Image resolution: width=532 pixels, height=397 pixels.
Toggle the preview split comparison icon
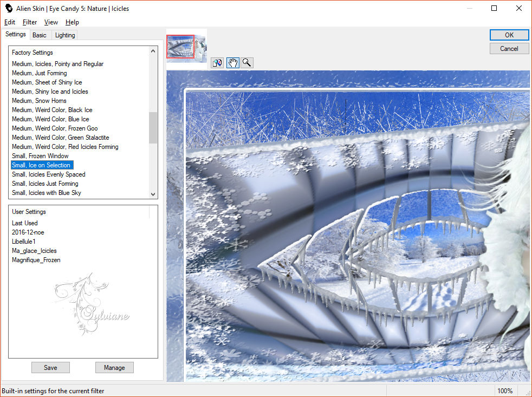(x=217, y=63)
